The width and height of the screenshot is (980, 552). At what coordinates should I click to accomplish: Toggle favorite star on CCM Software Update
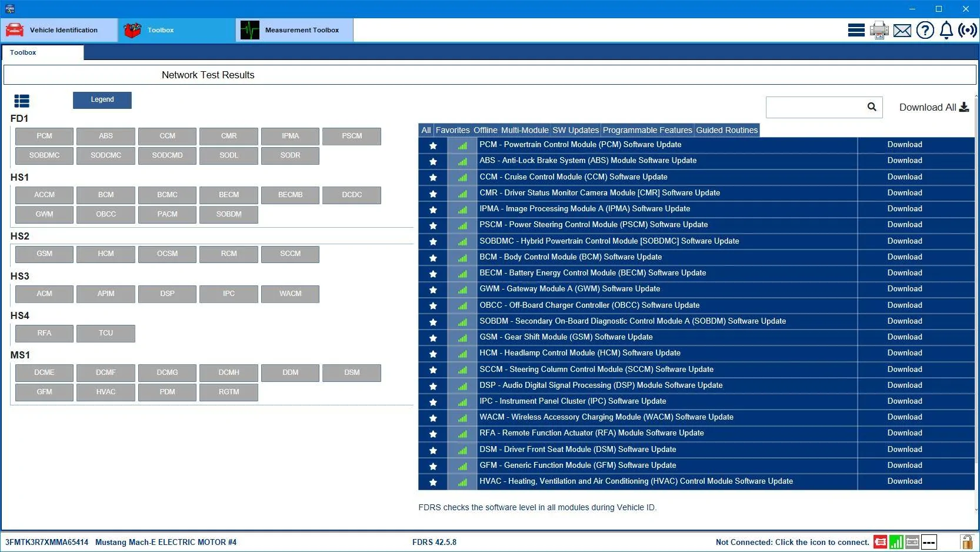click(433, 177)
